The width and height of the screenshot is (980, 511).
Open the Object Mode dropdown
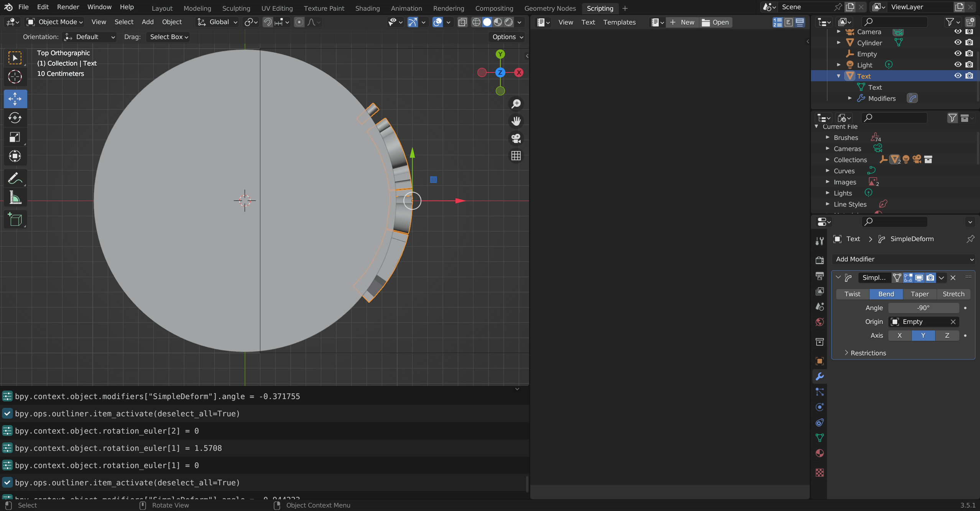(x=54, y=22)
